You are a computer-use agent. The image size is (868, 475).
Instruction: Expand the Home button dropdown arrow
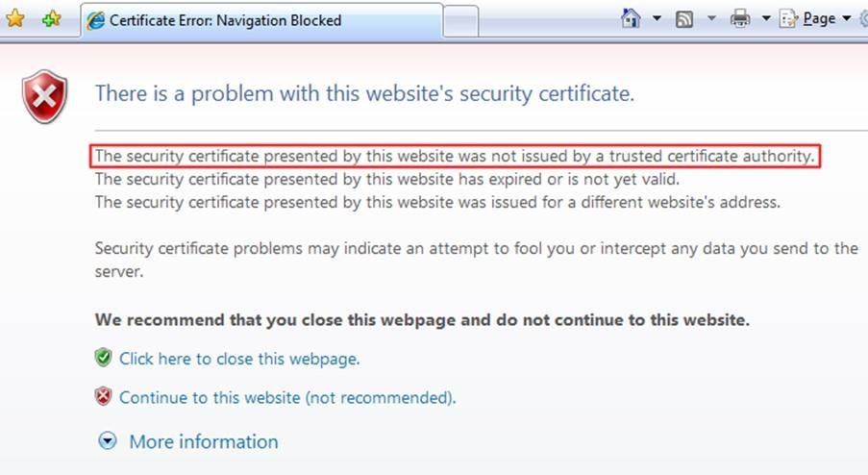click(657, 19)
